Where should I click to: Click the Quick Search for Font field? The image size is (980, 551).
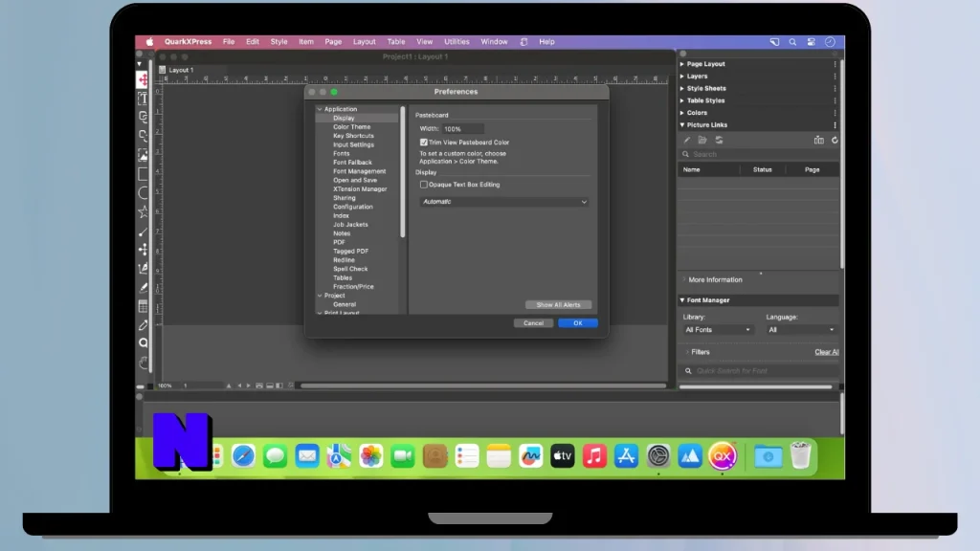click(x=759, y=371)
